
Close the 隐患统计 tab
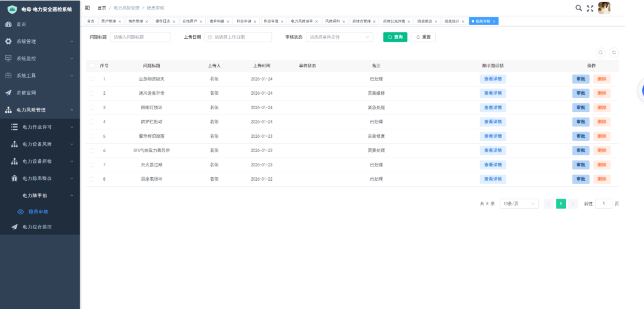tap(463, 21)
